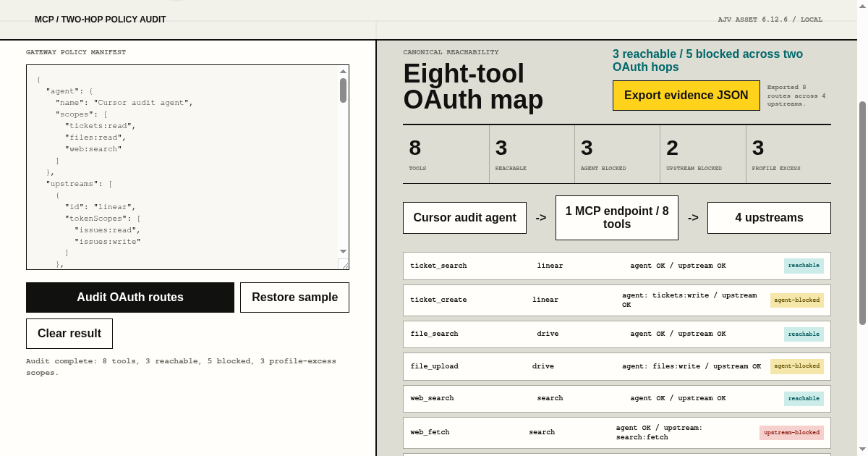Click the CANONICAL REACHABILITY label
Viewport: 868px width, 456px height.
tap(451, 52)
